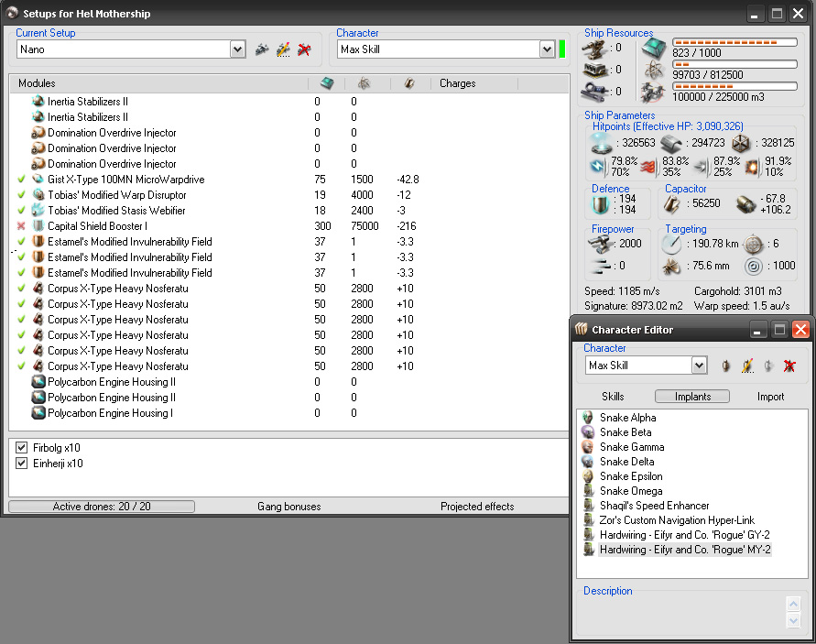This screenshot has width=816, height=644.
Task: Click the structure hitpoints icon next to 328125
Action: point(741,143)
